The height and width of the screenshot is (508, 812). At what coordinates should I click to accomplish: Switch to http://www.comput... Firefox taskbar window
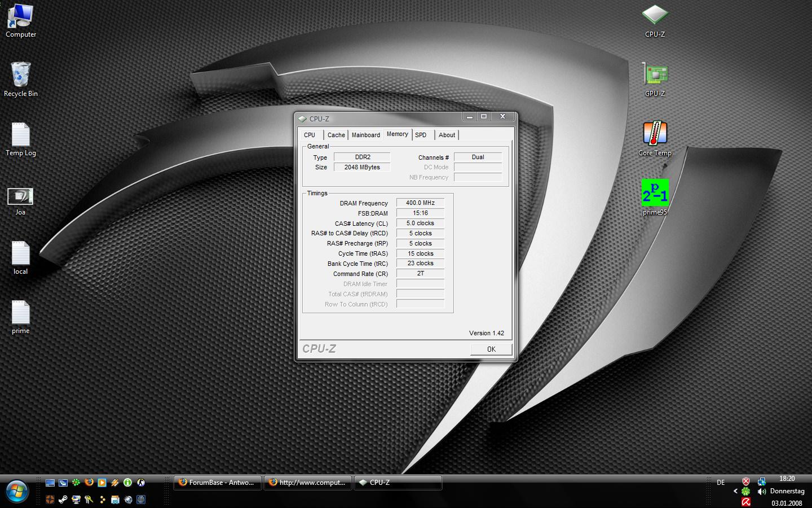pos(308,483)
